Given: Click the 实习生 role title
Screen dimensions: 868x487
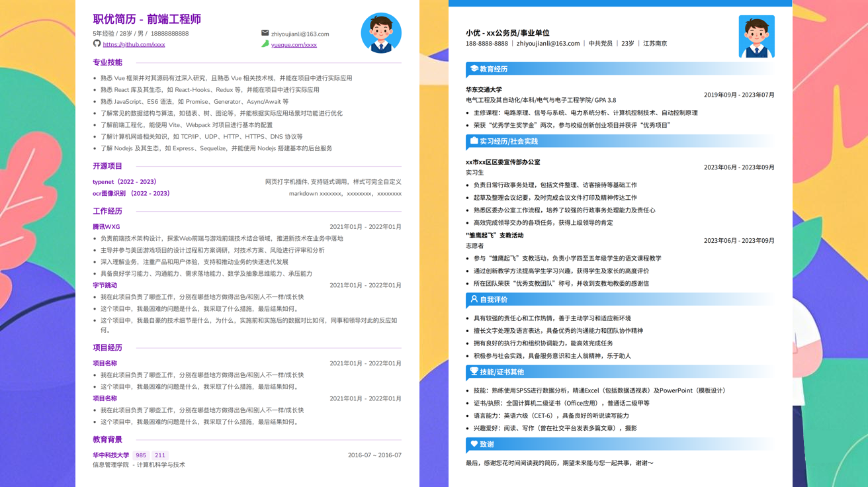Looking at the screenshot, I should tap(475, 172).
